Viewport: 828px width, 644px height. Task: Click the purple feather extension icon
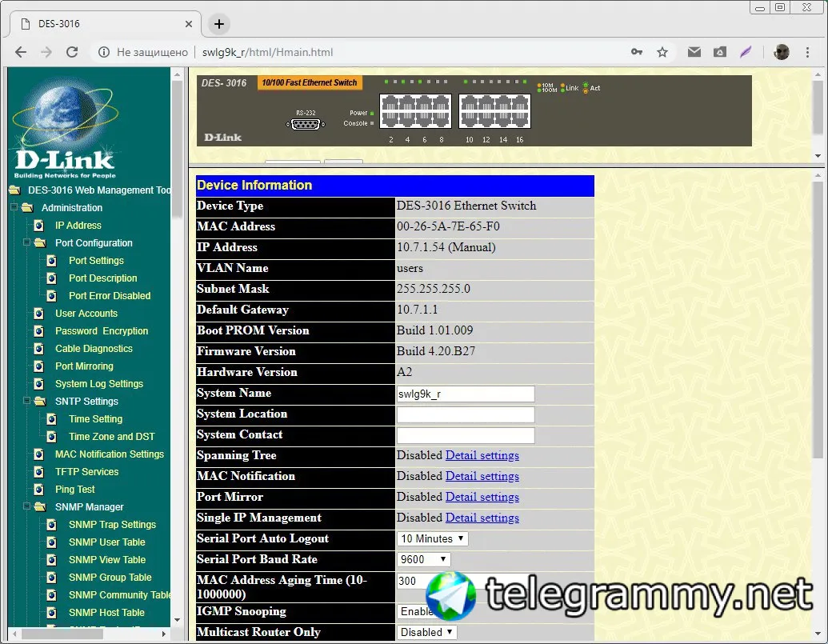[746, 52]
